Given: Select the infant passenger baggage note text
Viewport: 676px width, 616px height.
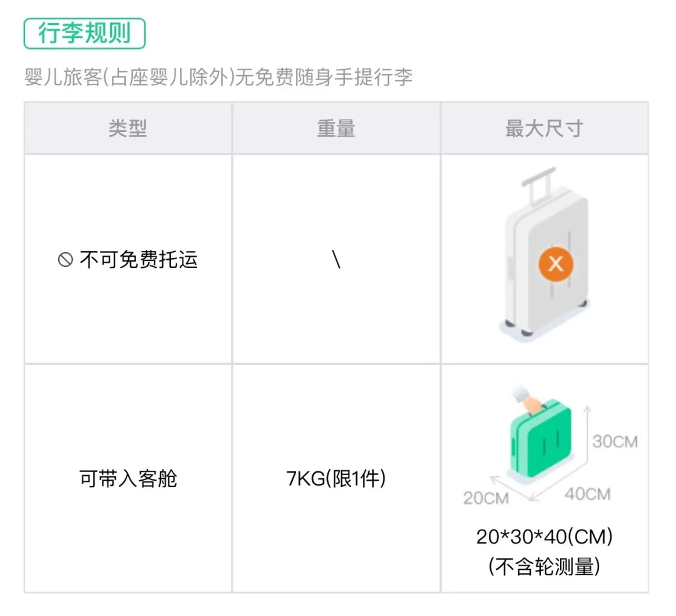Looking at the screenshot, I should 218,78.
